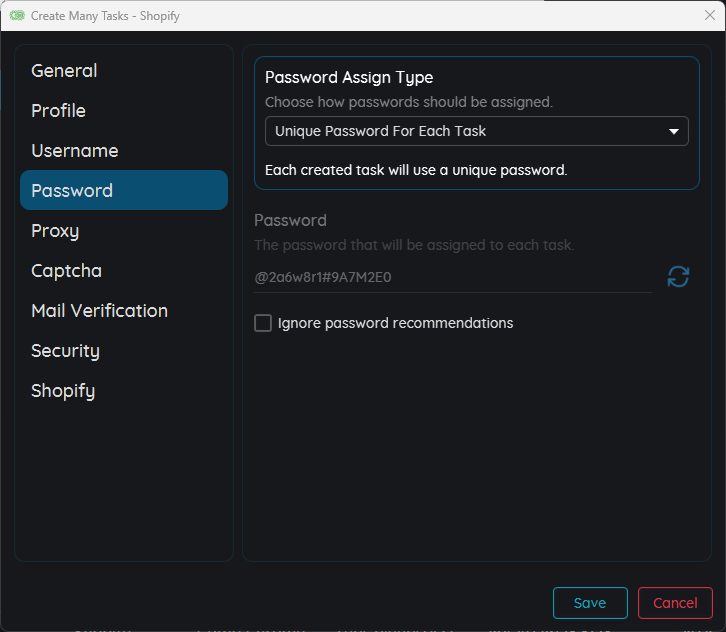Navigate to the Captcha section

[x=66, y=271]
